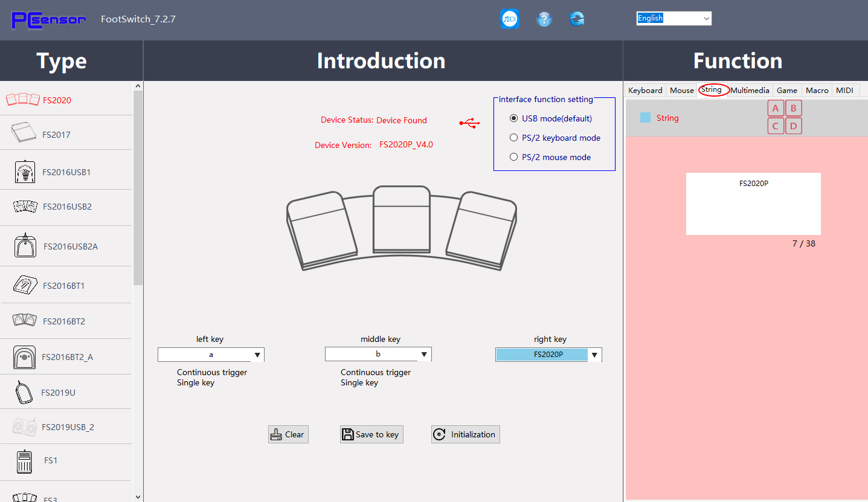The image size is (868, 502).
Task: Switch to the Macro tab
Action: [817, 90]
